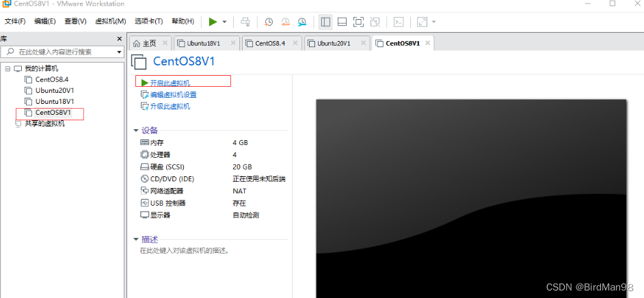Image resolution: width=644 pixels, height=298 pixels.
Task: Click the green power-on play toolbar icon
Action: [213, 22]
